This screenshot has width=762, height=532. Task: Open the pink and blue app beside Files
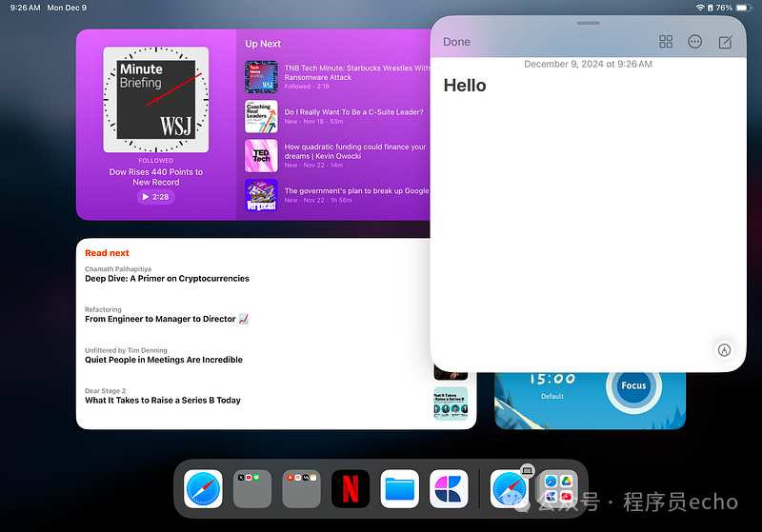pyautogui.click(x=449, y=489)
